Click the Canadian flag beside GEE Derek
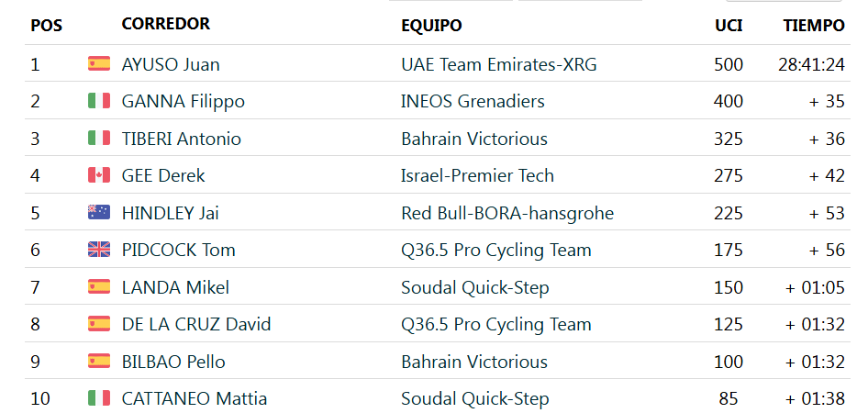Viewport: 868px width, 413px height. coord(98,175)
